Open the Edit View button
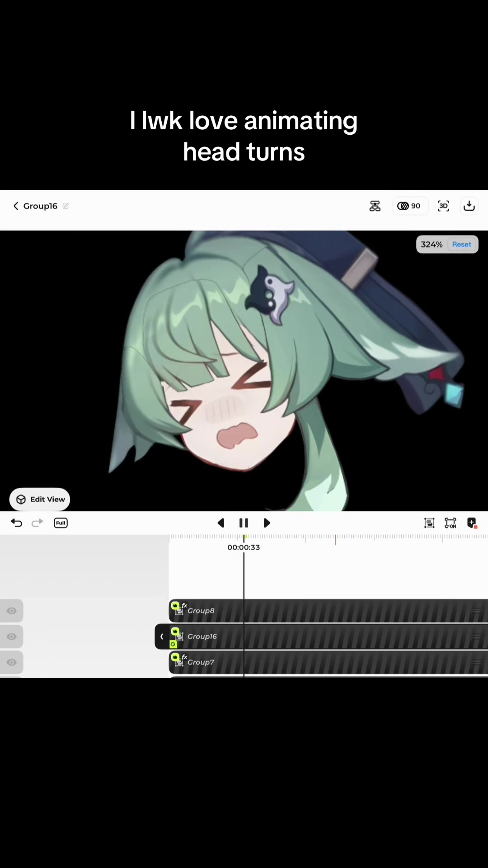This screenshot has height=868, width=488. (40, 499)
